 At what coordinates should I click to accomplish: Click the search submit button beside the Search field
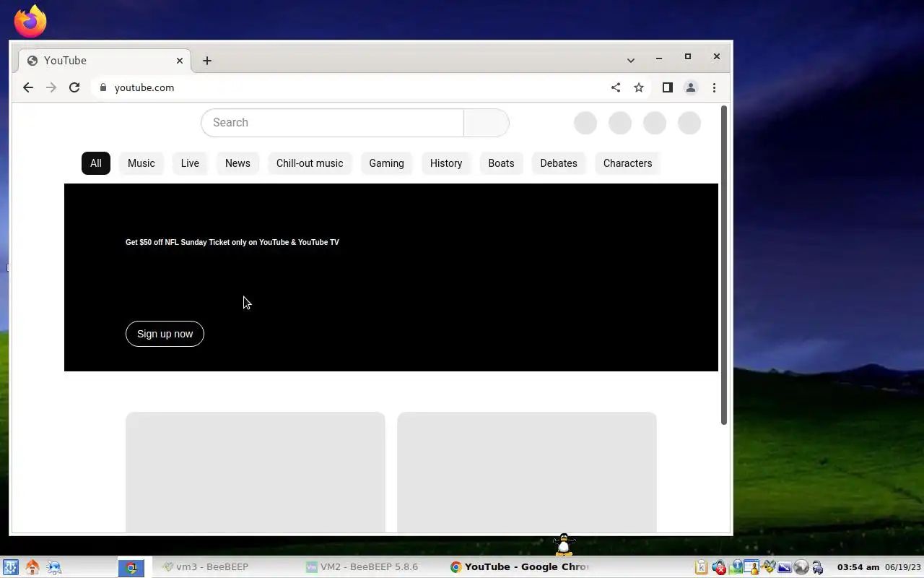pos(487,123)
